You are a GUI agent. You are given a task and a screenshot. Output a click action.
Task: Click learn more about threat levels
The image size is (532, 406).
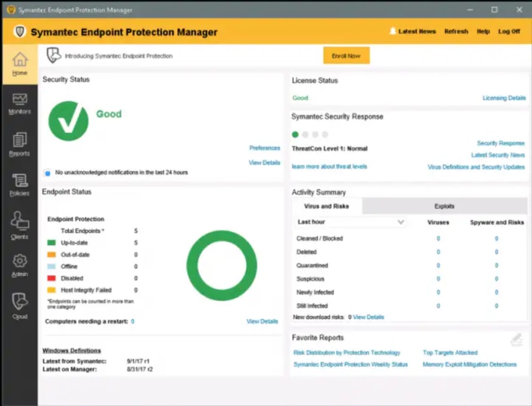pos(329,165)
